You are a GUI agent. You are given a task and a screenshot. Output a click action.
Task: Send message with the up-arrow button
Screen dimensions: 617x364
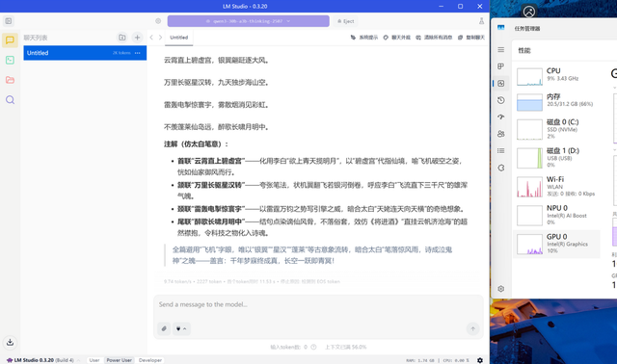pos(472,328)
